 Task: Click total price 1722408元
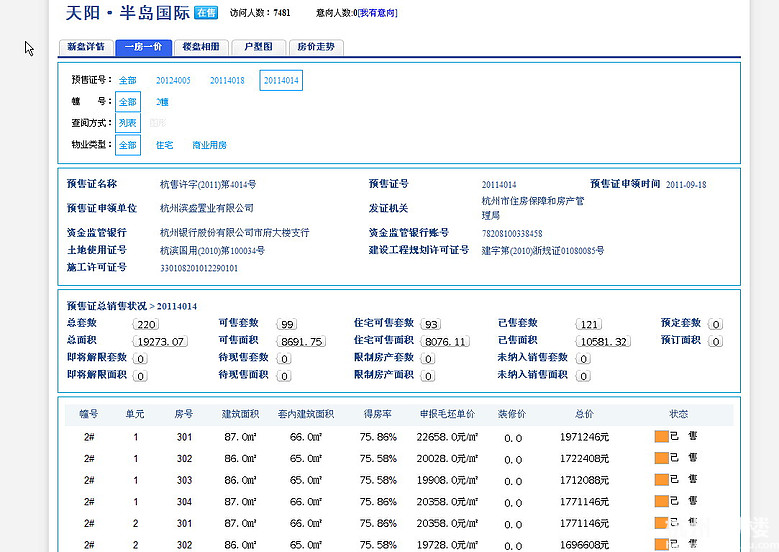coord(584,459)
